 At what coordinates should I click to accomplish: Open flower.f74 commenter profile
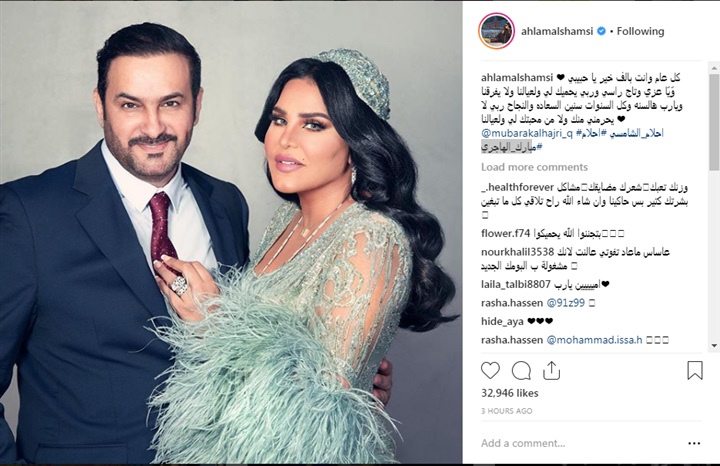point(506,234)
